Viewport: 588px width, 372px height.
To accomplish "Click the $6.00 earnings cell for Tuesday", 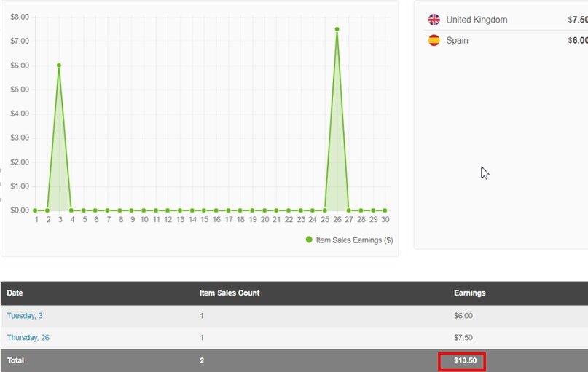I will 463,316.
